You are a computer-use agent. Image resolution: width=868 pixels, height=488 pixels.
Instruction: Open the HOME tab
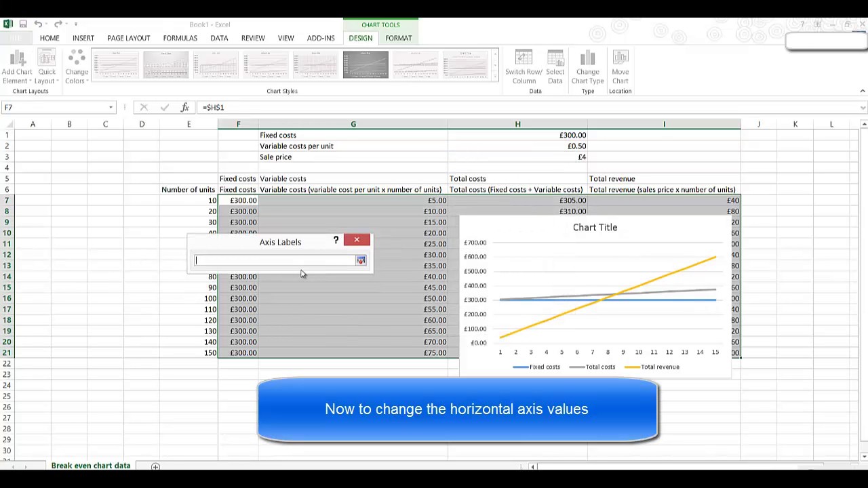tap(50, 38)
